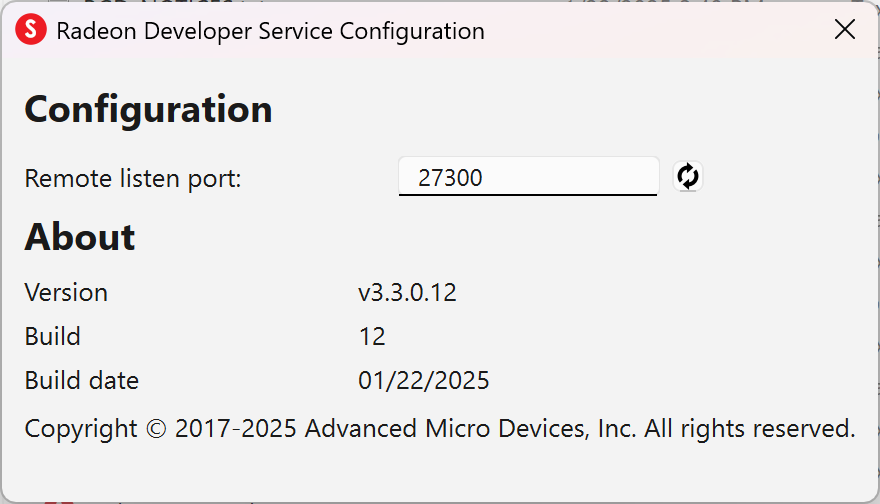Viewport: 880px width, 504px height.
Task: Click the About section heading
Action: pyautogui.click(x=80, y=237)
